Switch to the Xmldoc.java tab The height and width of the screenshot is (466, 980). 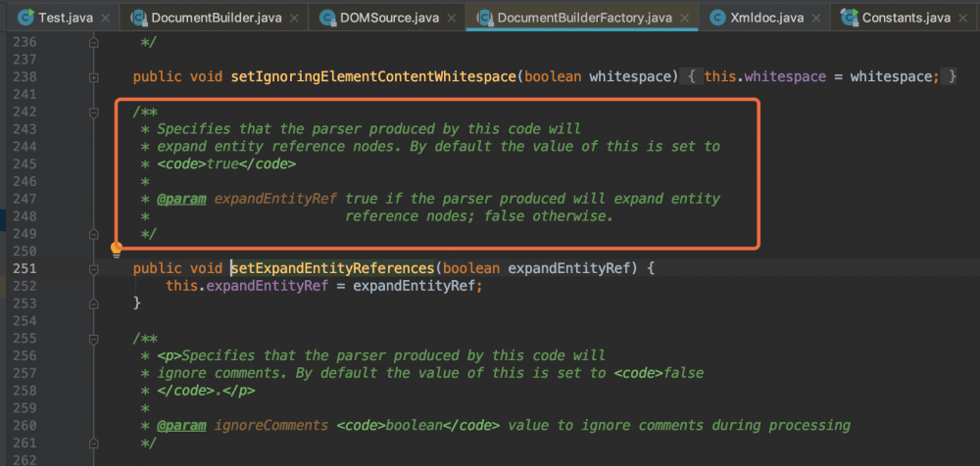click(x=766, y=17)
